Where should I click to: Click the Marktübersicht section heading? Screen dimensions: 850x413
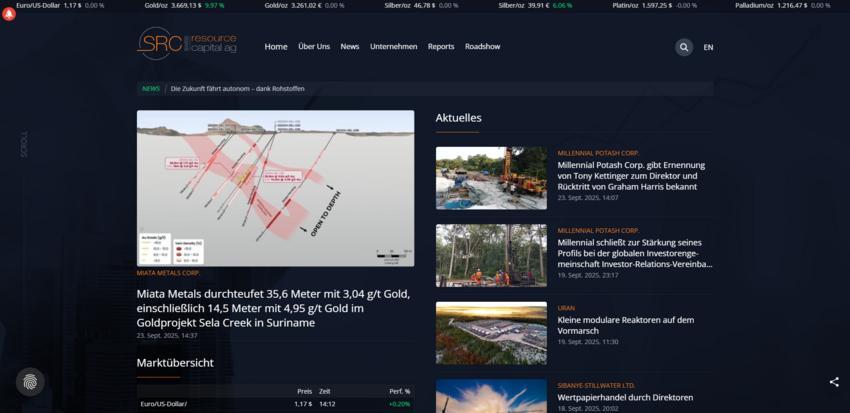(x=175, y=363)
